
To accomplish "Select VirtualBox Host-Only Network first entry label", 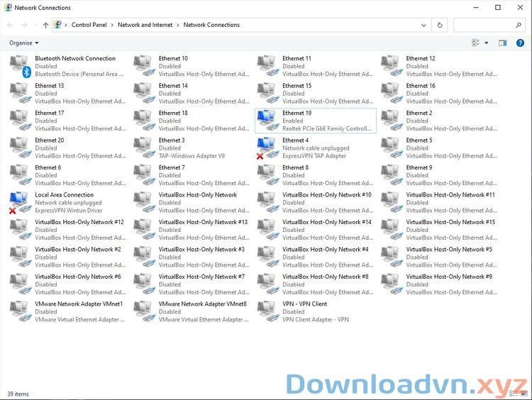I will [x=198, y=195].
